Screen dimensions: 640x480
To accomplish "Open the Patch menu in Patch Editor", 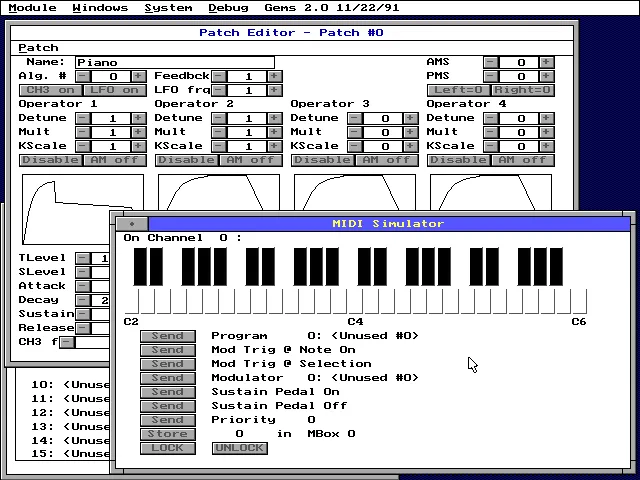I will 38,48.
